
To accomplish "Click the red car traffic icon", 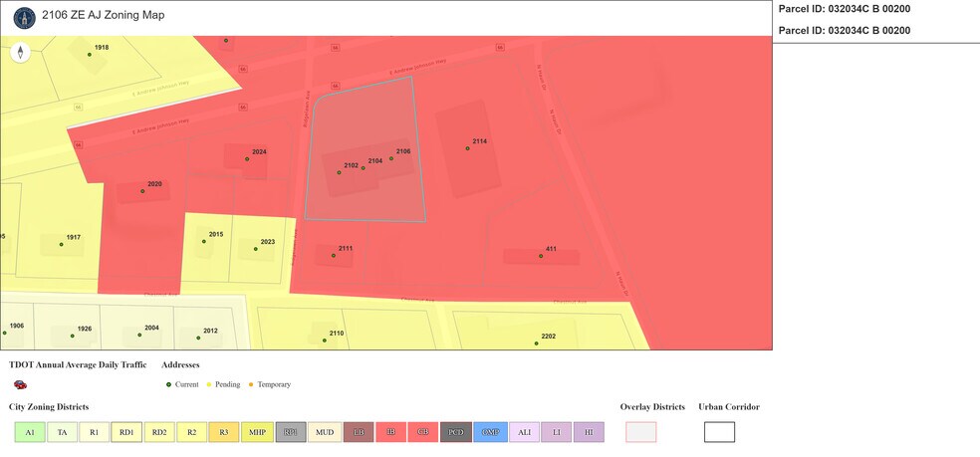I will click(20, 384).
